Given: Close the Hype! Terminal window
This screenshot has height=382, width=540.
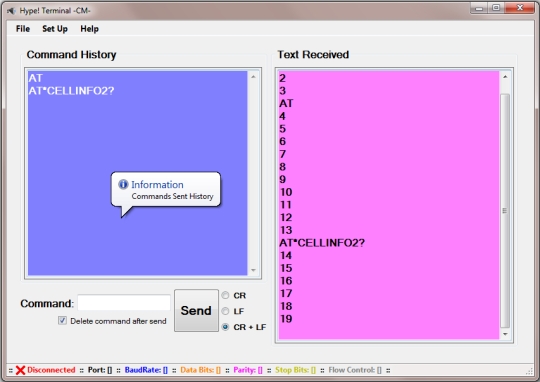Looking at the screenshot, I should pos(520,8).
